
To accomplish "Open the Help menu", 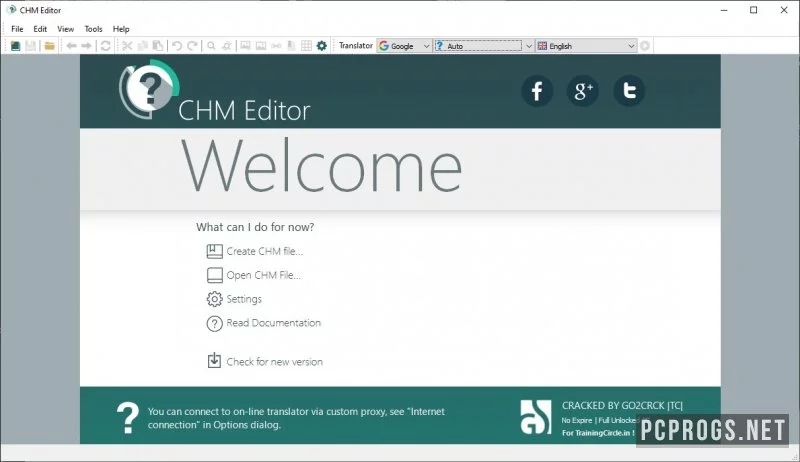I will [x=121, y=29].
